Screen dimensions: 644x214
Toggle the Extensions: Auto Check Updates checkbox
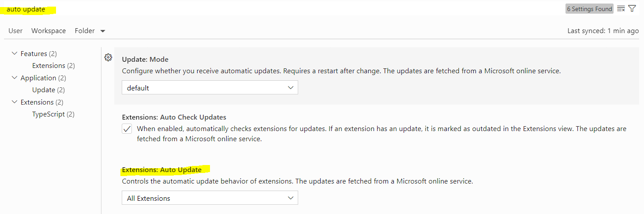point(127,129)
